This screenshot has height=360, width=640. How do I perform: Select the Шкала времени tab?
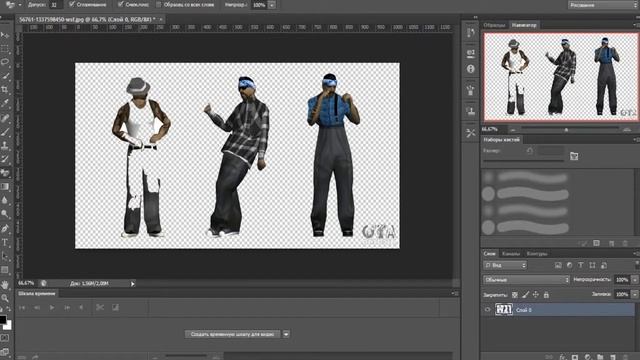coord(37,293)
